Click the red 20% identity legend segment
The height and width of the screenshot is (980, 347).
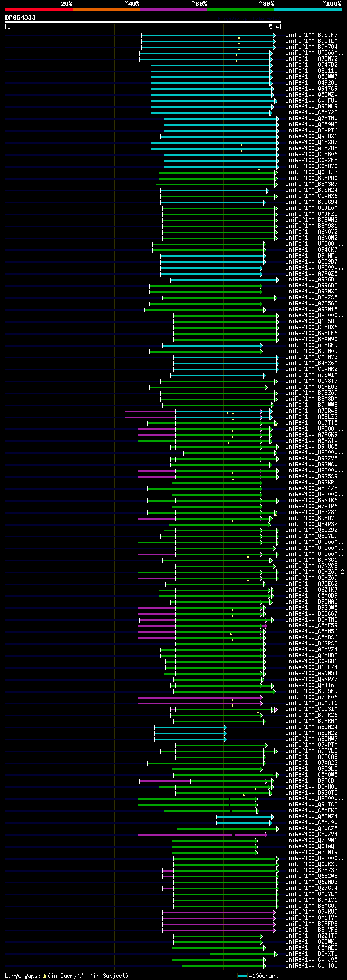point(38,10)
